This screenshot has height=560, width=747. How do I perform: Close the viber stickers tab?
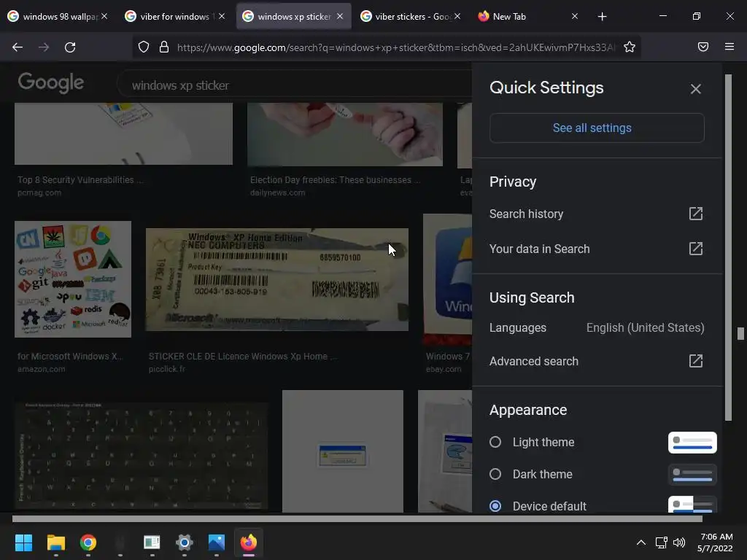[457, 16]
